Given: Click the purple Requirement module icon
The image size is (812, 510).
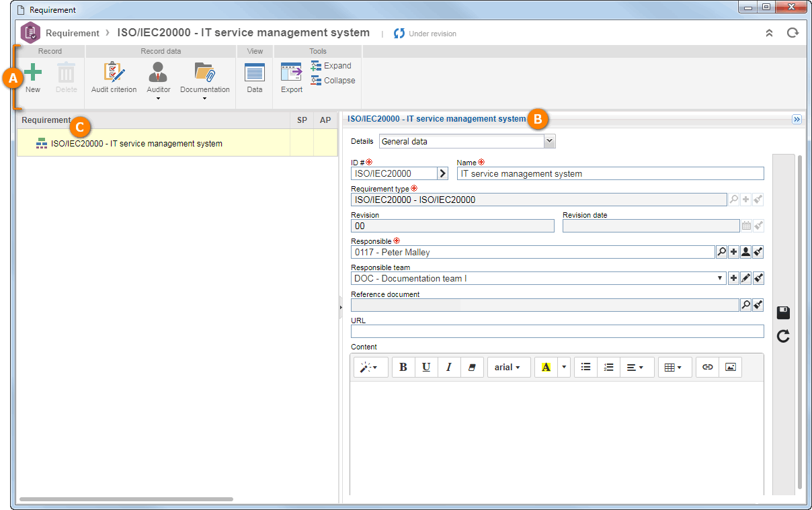Looking at the screenshot, I should tap(30, 32).
